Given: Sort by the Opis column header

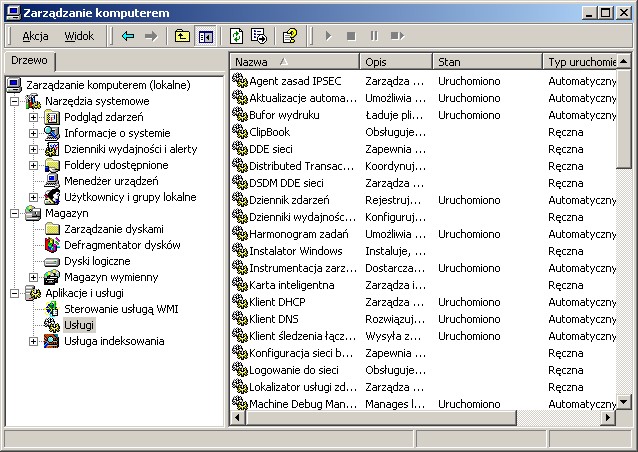Looking at the screenshot, I should [395, 62].
